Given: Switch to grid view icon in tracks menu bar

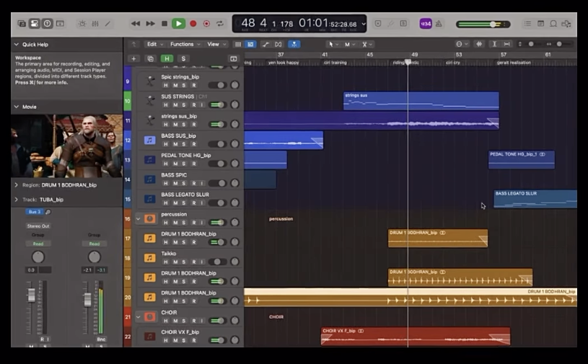Looking at the screenshot, I should click(238, 44).
